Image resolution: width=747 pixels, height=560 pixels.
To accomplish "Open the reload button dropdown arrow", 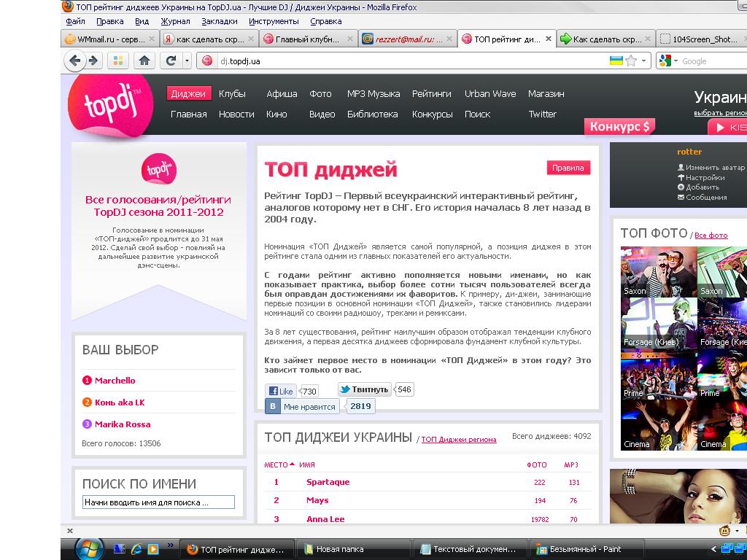I will pyautogui.click(x=187, y=61).
